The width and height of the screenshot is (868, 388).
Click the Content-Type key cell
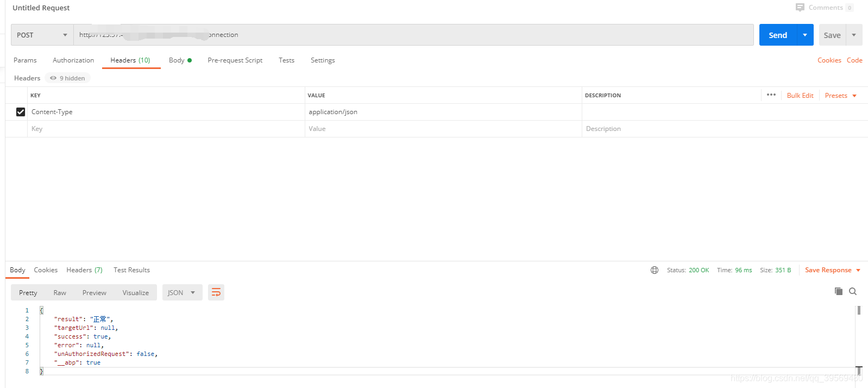click(x=166, y=112)
